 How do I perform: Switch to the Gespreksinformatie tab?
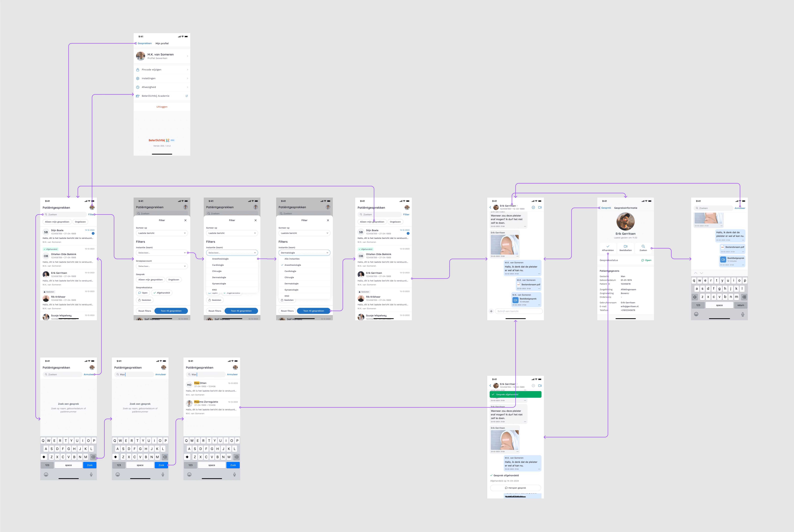point(626,208)
